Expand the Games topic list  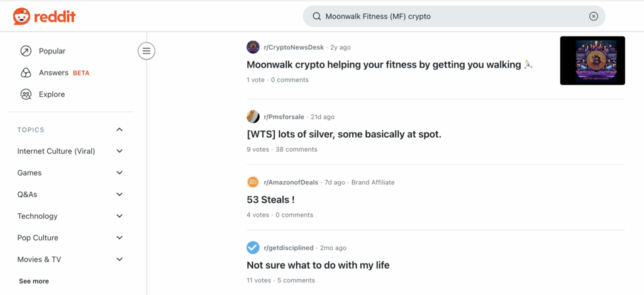click(x=119, y=173)
